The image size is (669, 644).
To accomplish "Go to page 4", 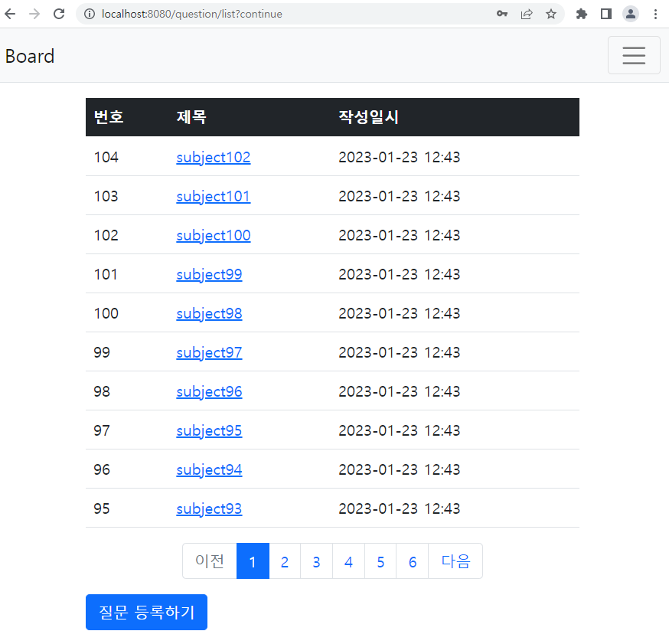I will pos(348,561).
